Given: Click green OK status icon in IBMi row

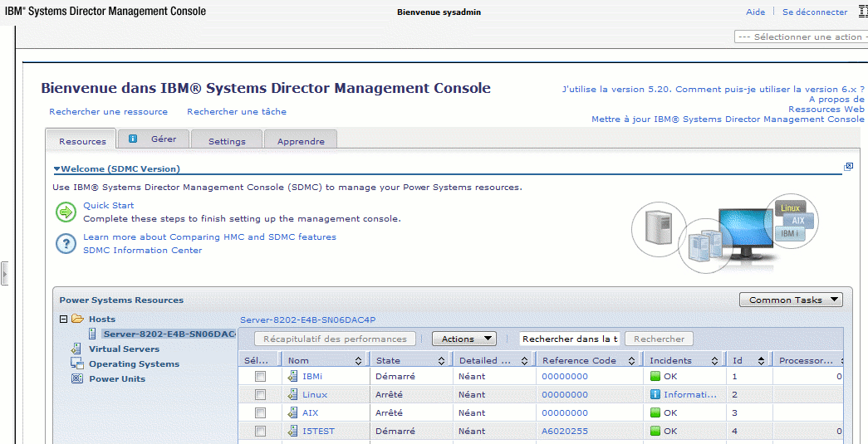Looking at the screenshot, I should click(655, 376).
